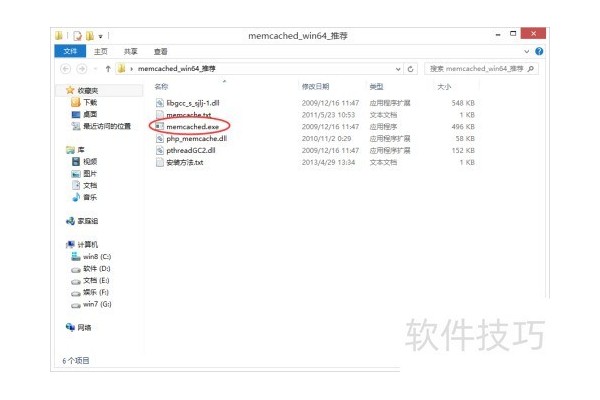
Task: Switch to the 查看 ribbon tab
Action: tap(160, 51)
